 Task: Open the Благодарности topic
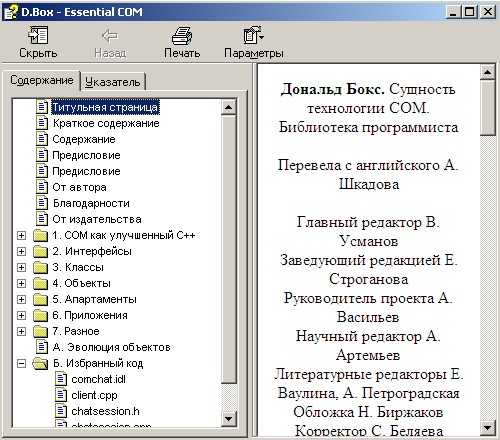pos(91,203)
